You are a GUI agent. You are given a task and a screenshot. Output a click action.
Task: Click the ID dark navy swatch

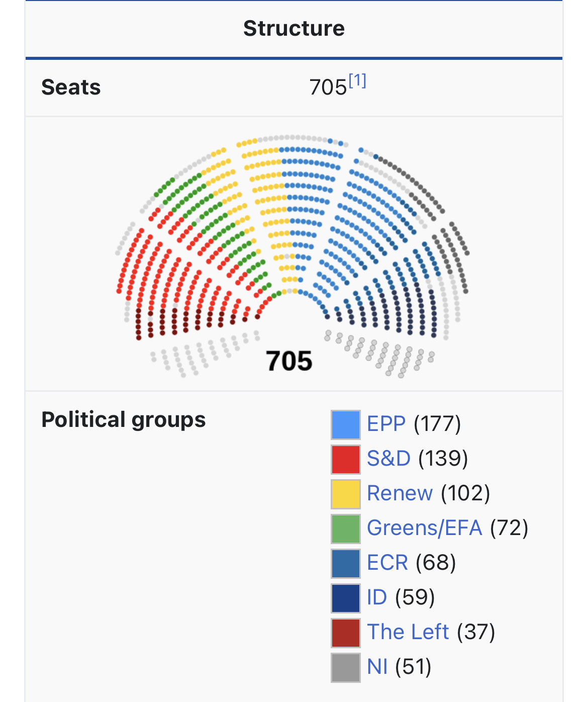(x=345, y=598)
